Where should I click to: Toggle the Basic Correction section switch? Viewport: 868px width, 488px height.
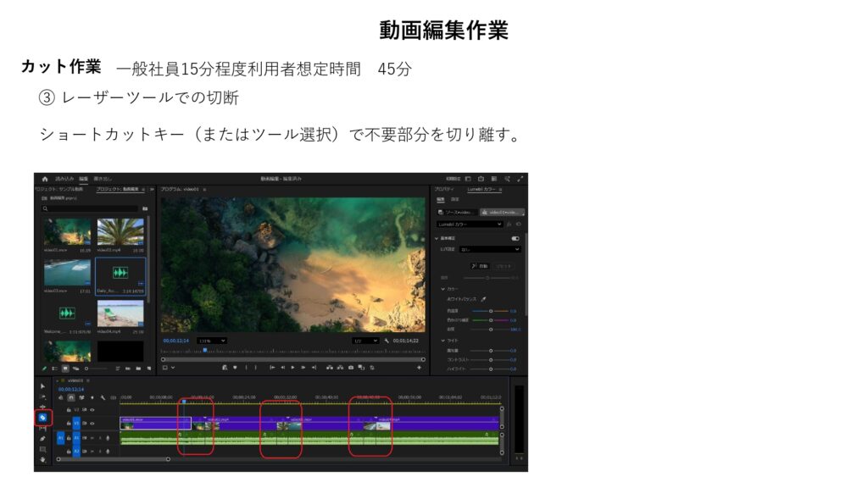pyautogui.click(x=515, y=239)
